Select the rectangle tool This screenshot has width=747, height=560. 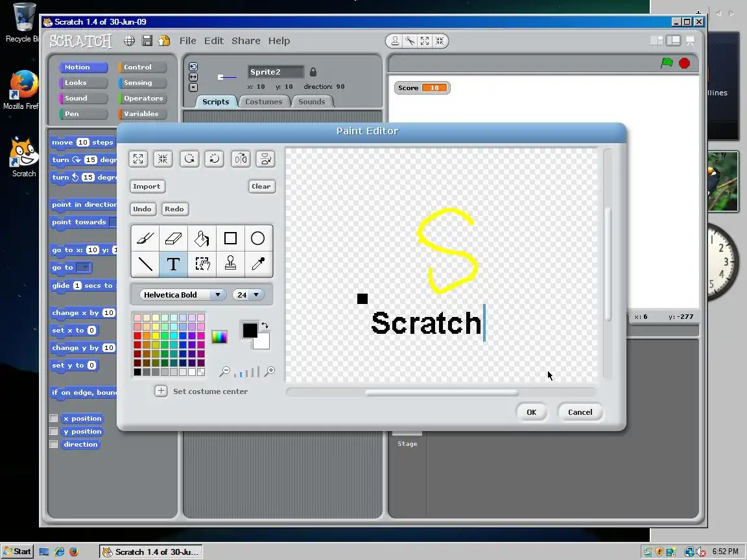point(230,238)
